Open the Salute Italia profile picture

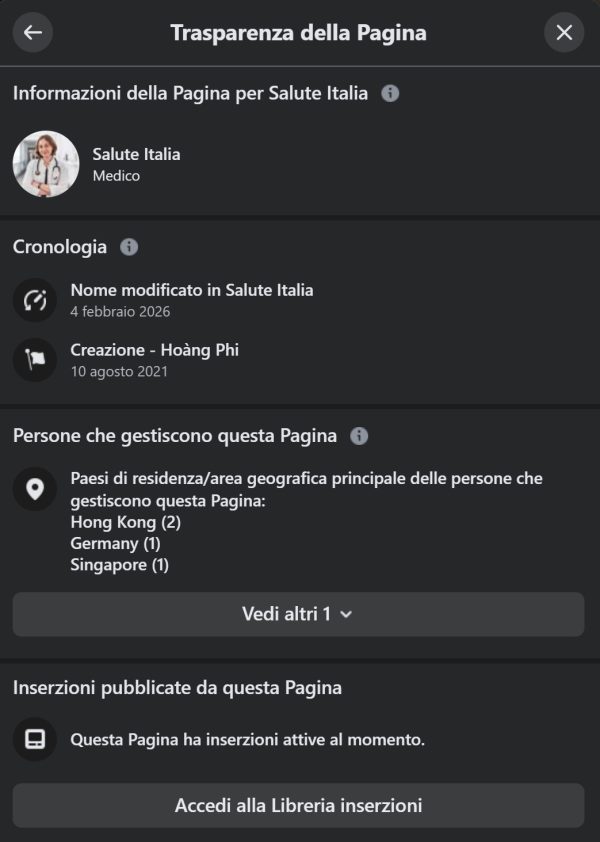pos(46,164)
